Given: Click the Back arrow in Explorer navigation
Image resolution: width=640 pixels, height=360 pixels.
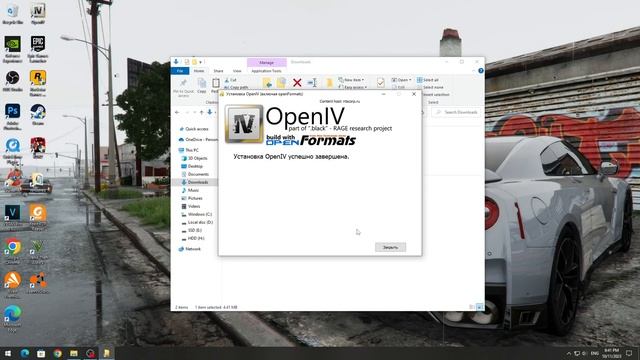Looking at the screenshot, I should [x=177, y=112].
